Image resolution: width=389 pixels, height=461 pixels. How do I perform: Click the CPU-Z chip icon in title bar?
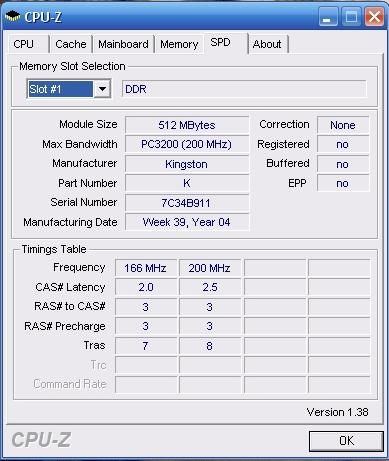13,16
